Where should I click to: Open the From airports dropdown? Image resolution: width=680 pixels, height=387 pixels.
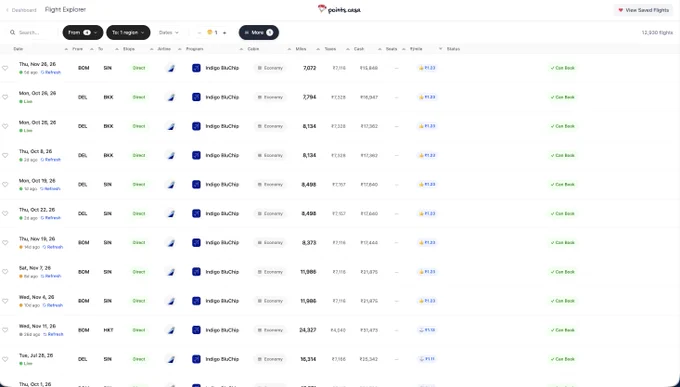tap(83, 33)
